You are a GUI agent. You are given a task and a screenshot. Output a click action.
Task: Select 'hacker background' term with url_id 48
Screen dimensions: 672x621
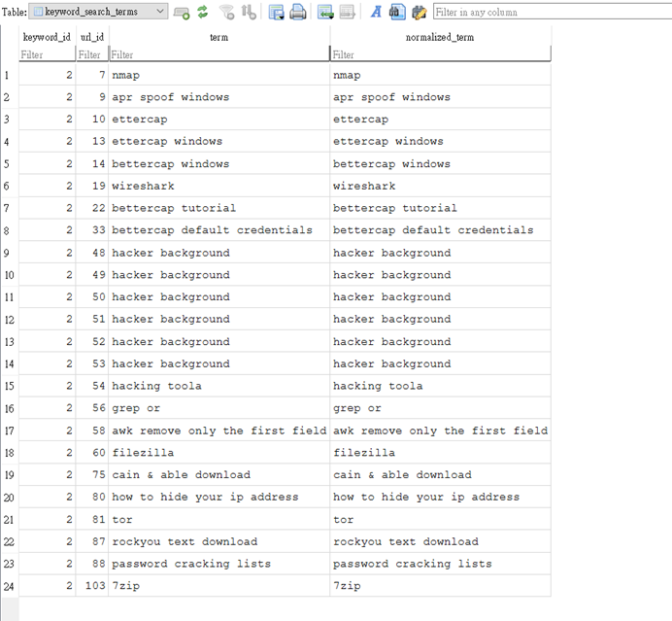(219, 253)
